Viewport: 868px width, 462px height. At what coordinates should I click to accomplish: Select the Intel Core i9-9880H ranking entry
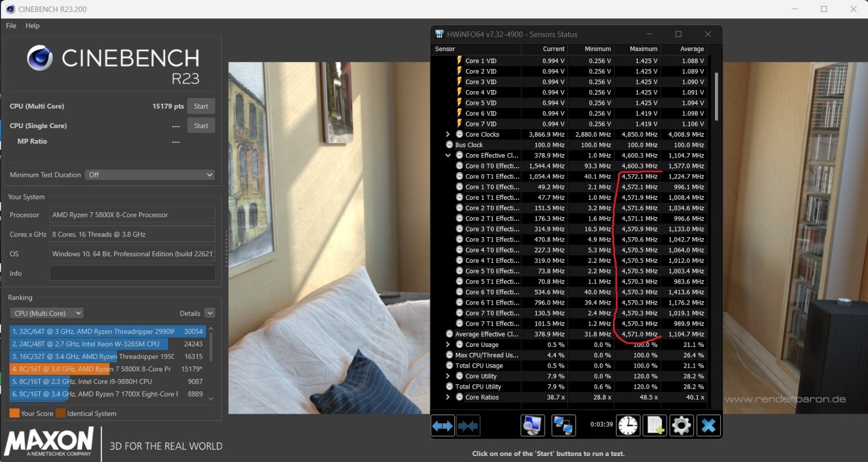107,381
